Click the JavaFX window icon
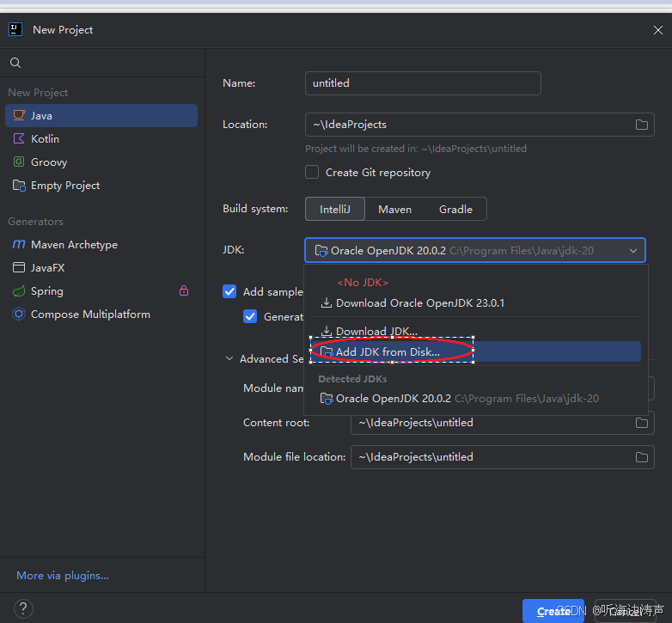 [x=19, y=267]
